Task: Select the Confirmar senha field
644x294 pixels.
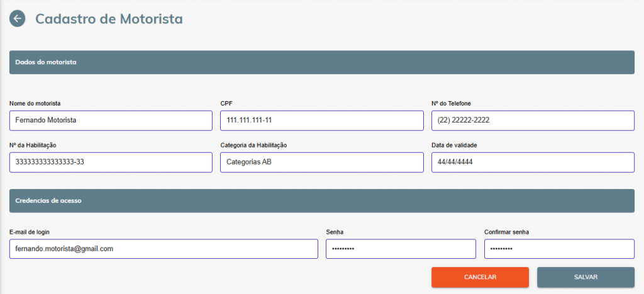Action: tap(559, 249)
